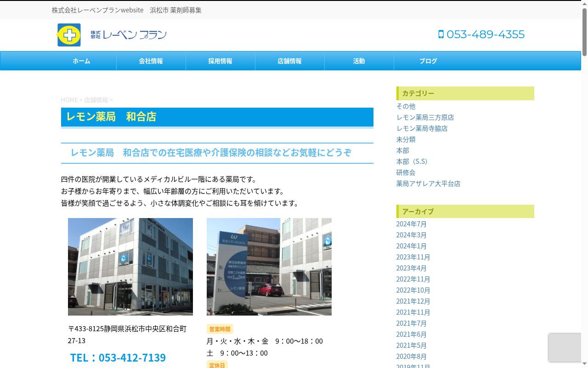Click the 営業時間 label

(220, 329)
